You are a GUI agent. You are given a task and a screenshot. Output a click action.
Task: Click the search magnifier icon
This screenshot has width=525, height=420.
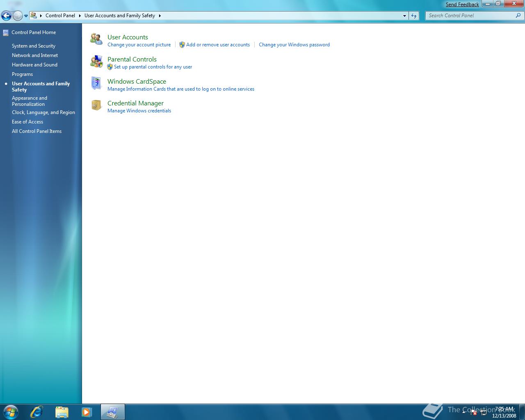518,16
